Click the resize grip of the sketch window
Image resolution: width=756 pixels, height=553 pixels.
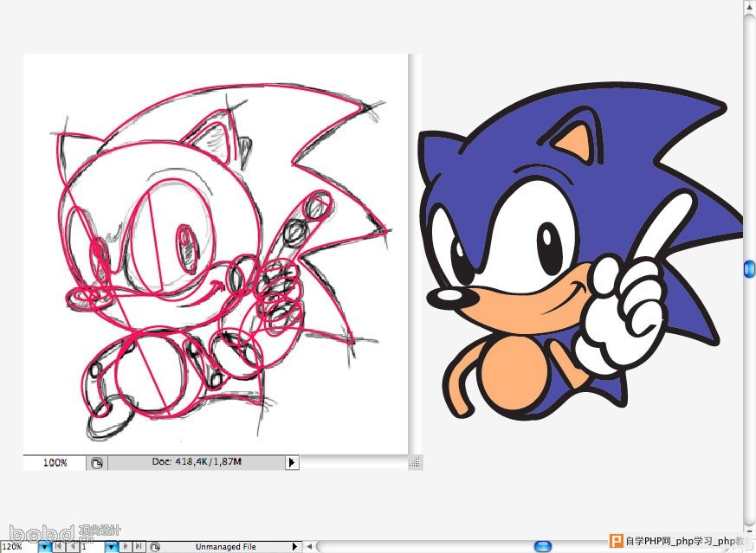[x=415, y=463]
